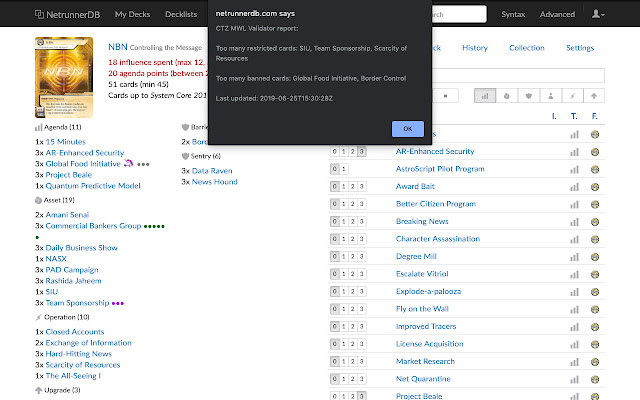640x400 pixels.
Task: Set Explode-a-palooza quantity to 3
Action: point(361,291)
